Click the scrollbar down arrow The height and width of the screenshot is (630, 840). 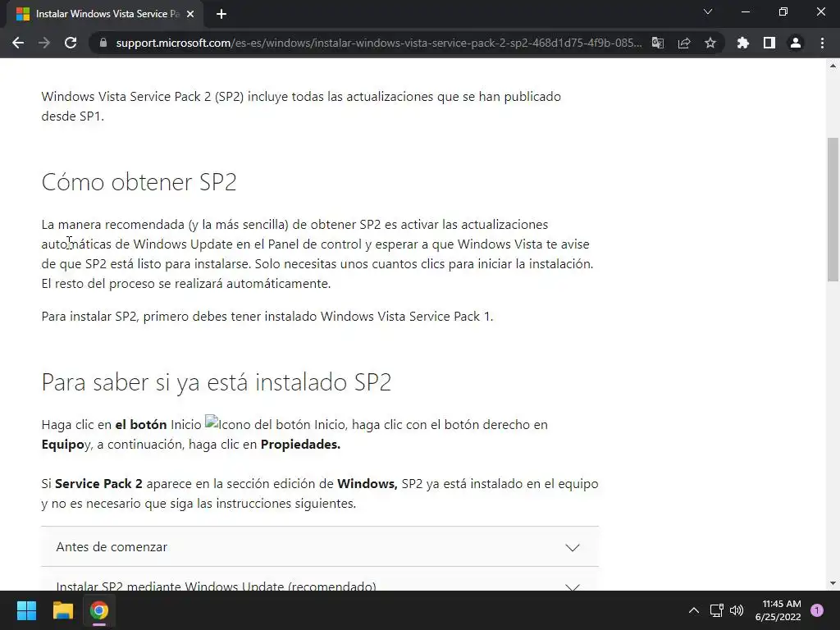833,583
